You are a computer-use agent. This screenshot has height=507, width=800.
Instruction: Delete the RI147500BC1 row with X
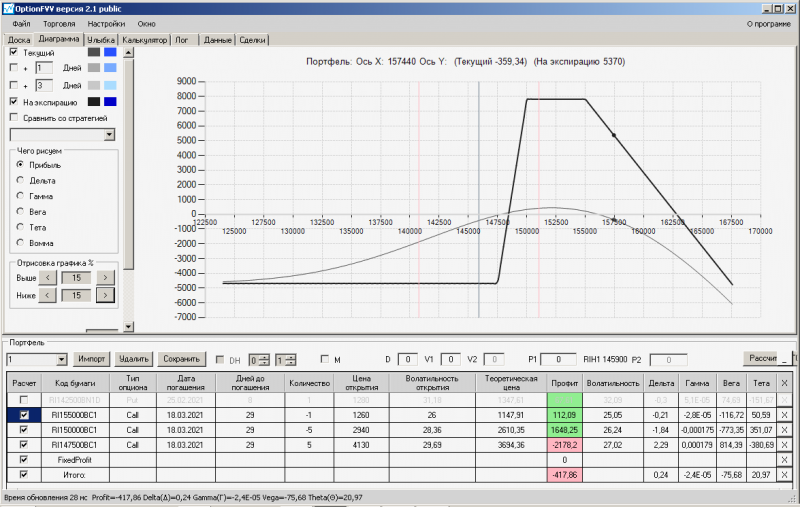[x=784, y=445]
